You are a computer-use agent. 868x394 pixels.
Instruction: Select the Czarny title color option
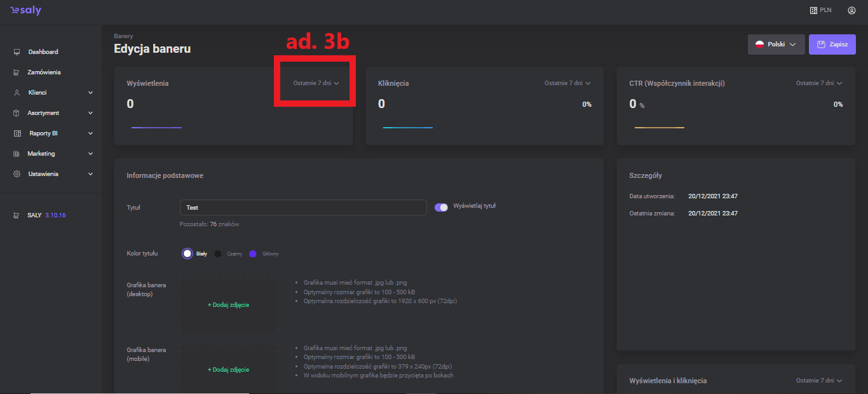(218, 254)
